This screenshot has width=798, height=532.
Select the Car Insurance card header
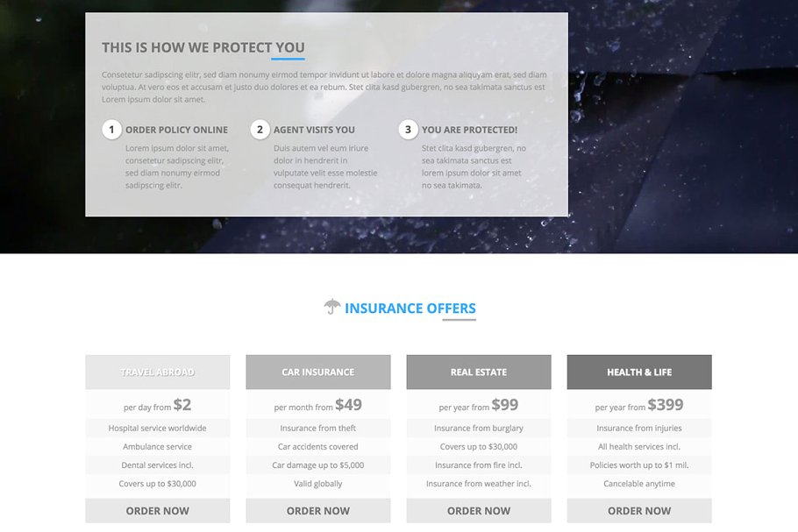317,372
